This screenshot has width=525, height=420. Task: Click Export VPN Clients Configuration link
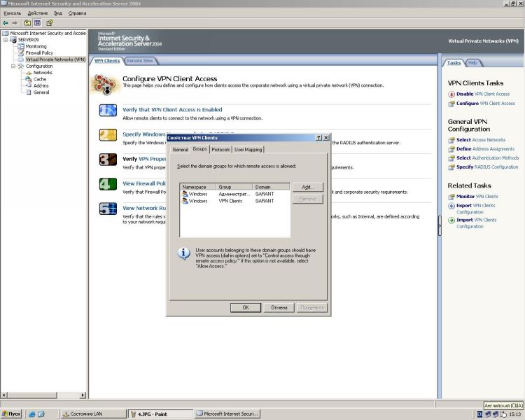click(476, 209)
